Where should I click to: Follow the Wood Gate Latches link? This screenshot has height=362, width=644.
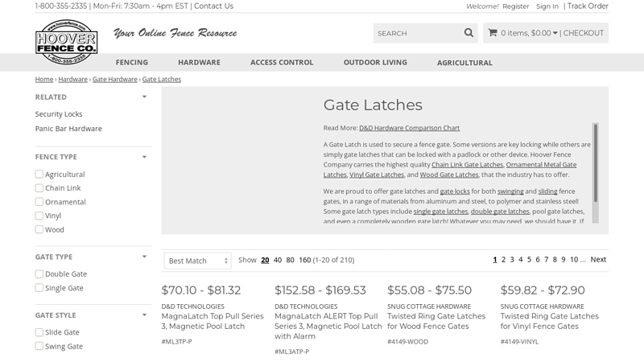(449, 175)
